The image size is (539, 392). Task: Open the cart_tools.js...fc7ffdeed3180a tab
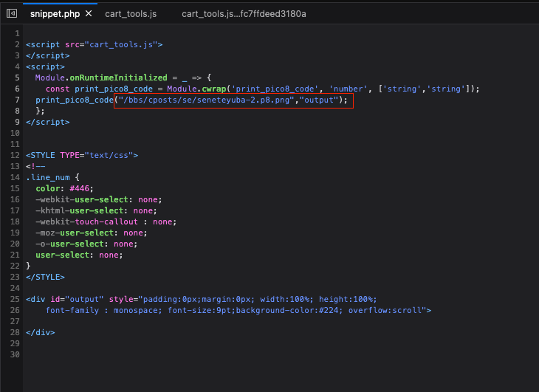[244, 14]
